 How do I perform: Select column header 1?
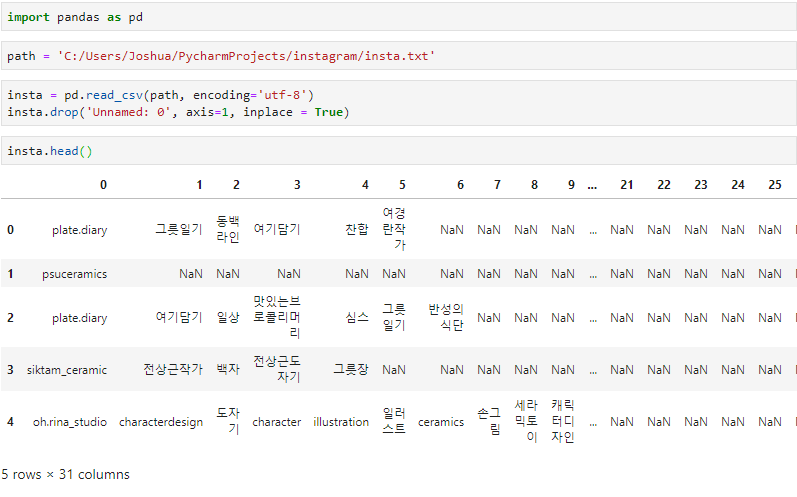click(x=199, y=185)
